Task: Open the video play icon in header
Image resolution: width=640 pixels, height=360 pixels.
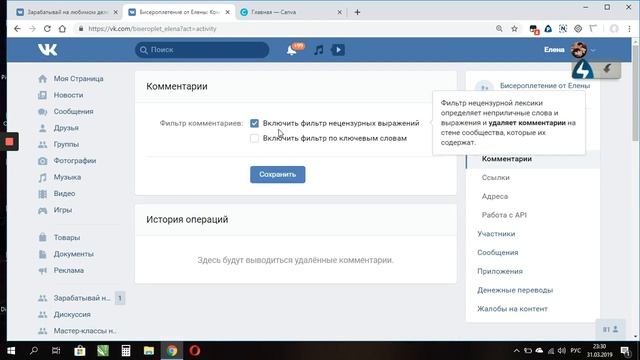Action: 338,50
